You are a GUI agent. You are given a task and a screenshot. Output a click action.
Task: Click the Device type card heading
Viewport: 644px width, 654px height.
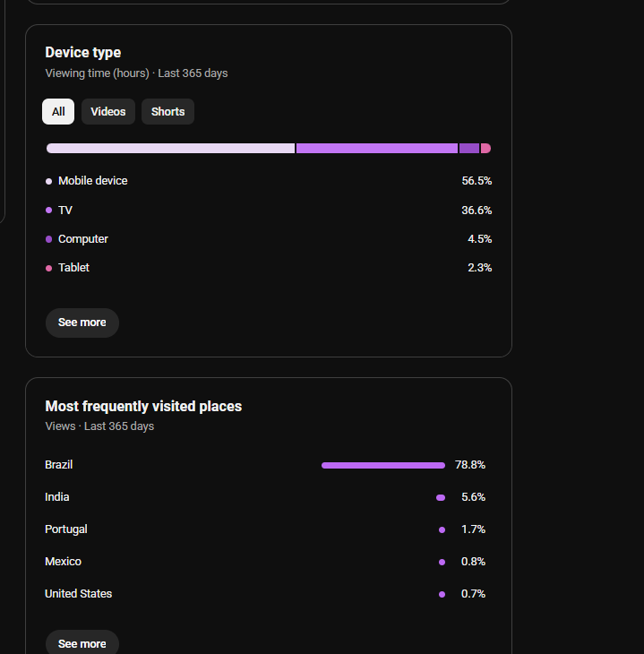[83, 52]
